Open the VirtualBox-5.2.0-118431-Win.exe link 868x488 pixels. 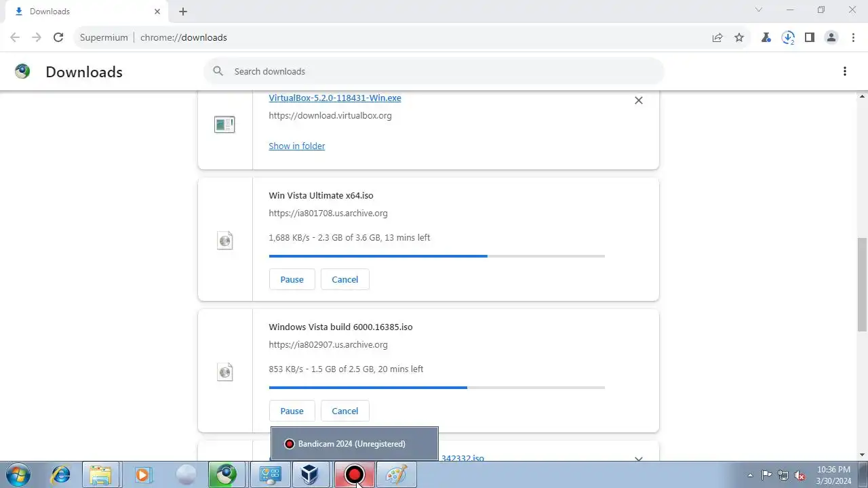[x=335, y=98]
